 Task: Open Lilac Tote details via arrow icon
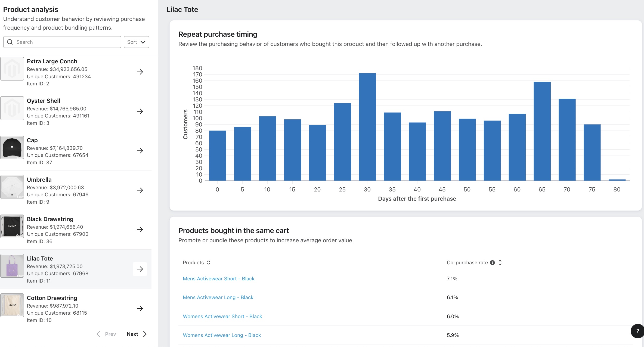coord(140,269)
